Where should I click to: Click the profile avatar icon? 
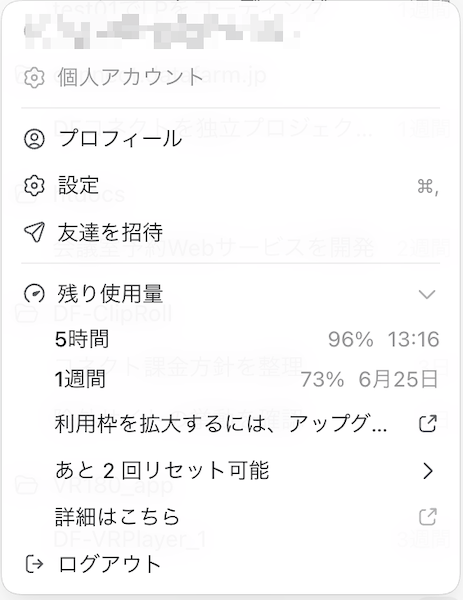(x=34, y=139)
